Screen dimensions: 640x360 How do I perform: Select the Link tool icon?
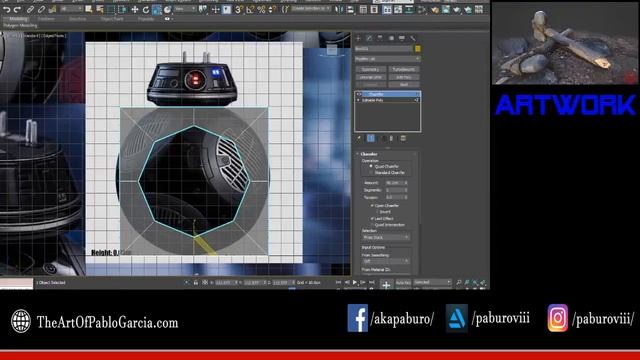30,9
